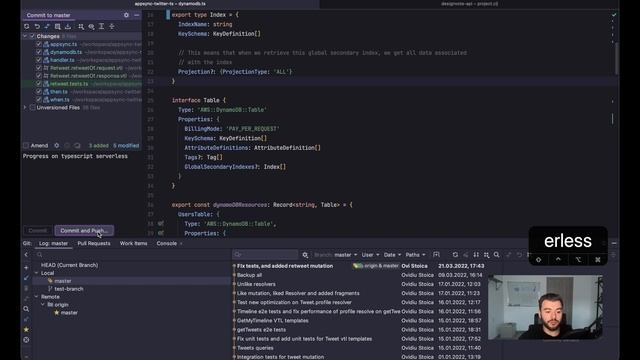Expand the Unversioned Files node
The height and width of the screenshot is (360, 640).
click(x=25, y=108)
